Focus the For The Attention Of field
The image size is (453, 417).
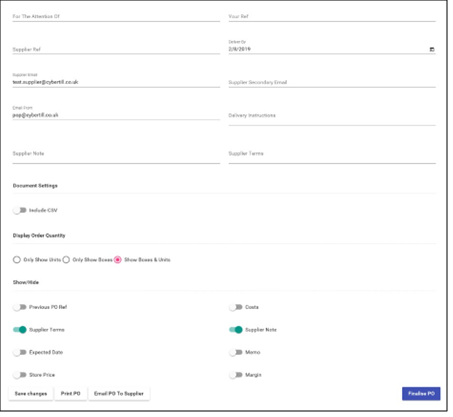116,16
